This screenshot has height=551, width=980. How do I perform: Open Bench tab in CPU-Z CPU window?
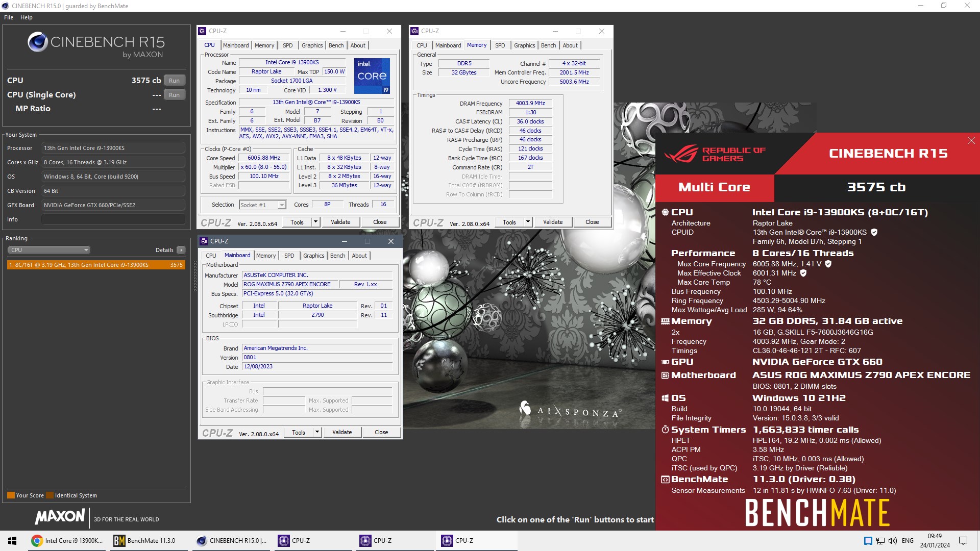click(x=336, y=45)
